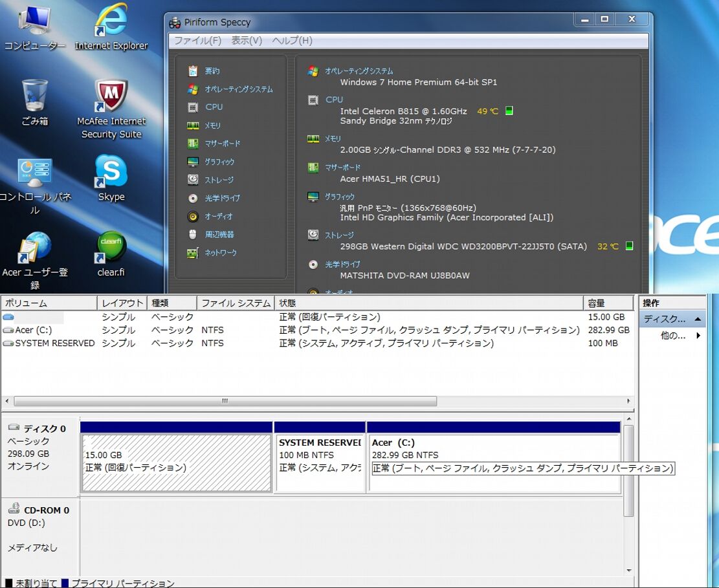This screenshot has height=588, width=719.
Task: Select ストレージ disk icon in Speccy sidebar
Action: 193,180
